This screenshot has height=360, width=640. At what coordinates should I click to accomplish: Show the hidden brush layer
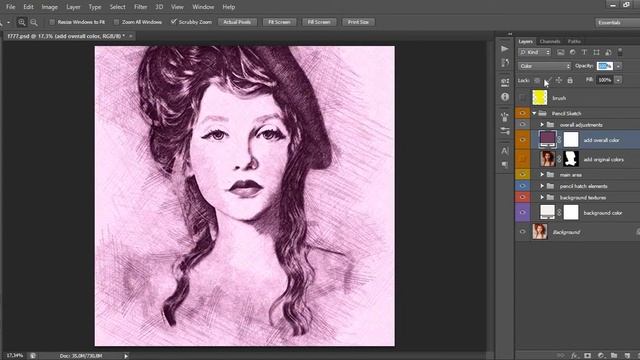pos(522,98)
